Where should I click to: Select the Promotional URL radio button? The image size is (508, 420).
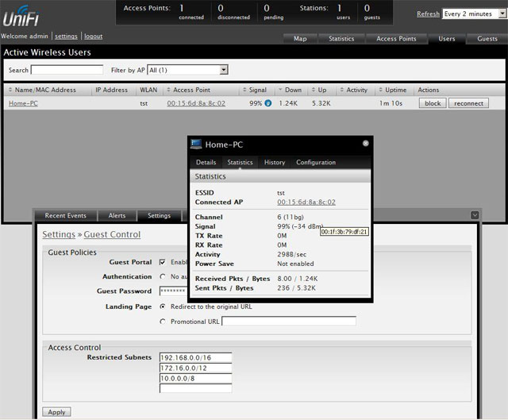(x=163, y=322)
